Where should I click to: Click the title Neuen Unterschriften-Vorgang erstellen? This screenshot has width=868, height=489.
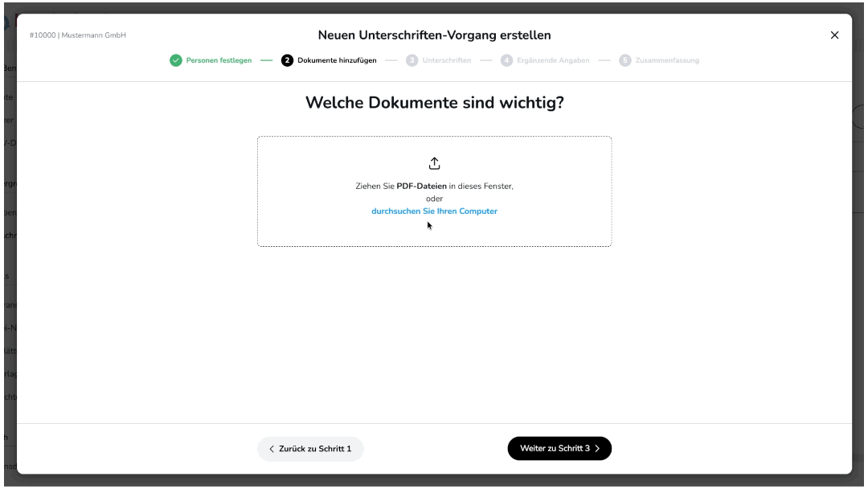coord(434,35)
